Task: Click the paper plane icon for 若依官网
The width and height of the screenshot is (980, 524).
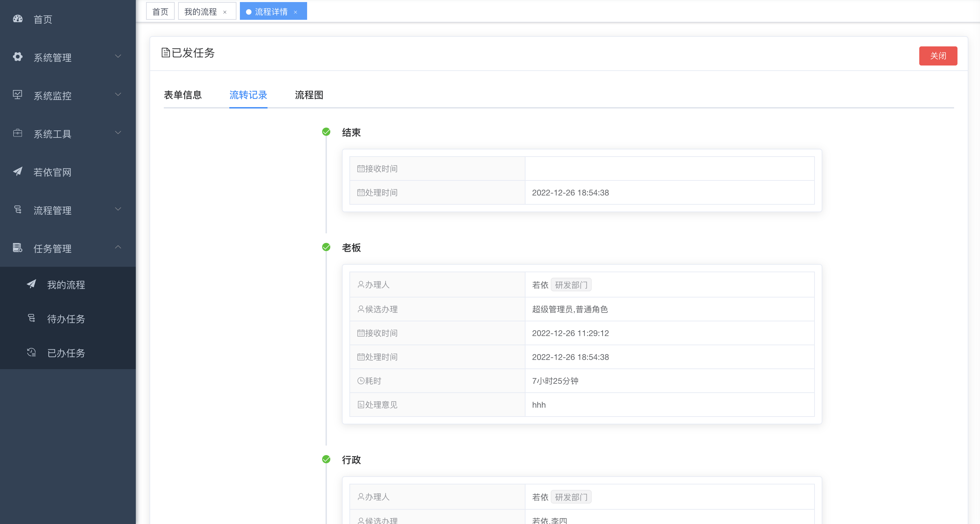Action: [17, 172]
